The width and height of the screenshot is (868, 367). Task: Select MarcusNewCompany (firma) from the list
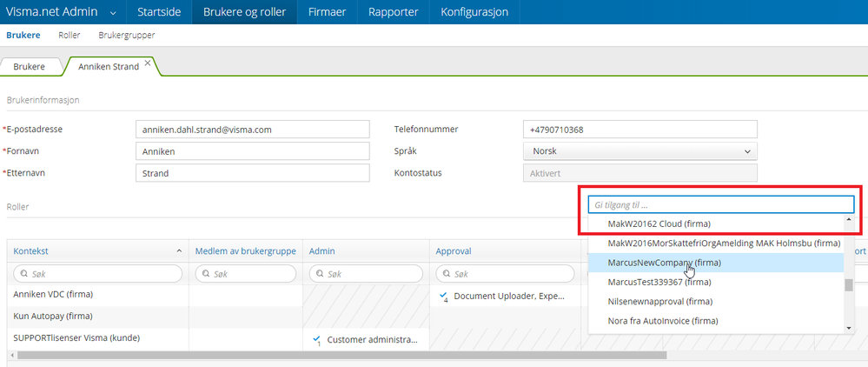(x=716, y=263)
